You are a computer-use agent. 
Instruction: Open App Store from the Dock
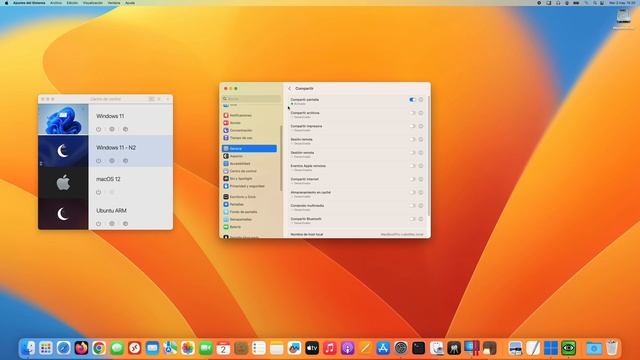click(x=383, y=348)
